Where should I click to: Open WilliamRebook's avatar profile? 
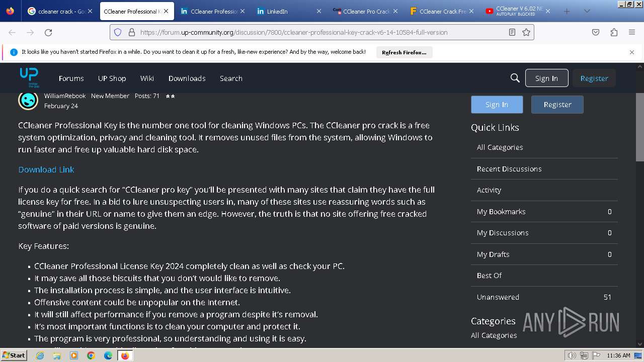point(28,100)
